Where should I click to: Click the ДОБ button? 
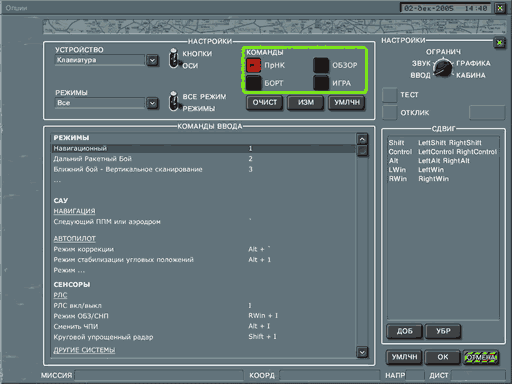click(404, 331)
